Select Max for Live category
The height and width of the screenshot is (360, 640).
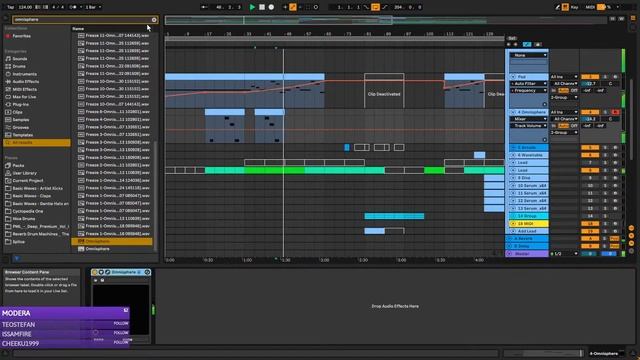coord(24,97)
